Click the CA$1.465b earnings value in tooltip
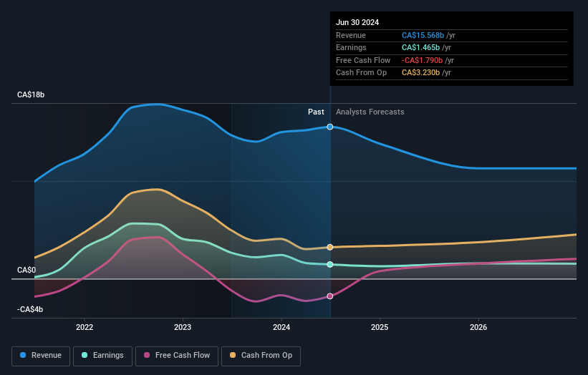 tap(420, 47)
